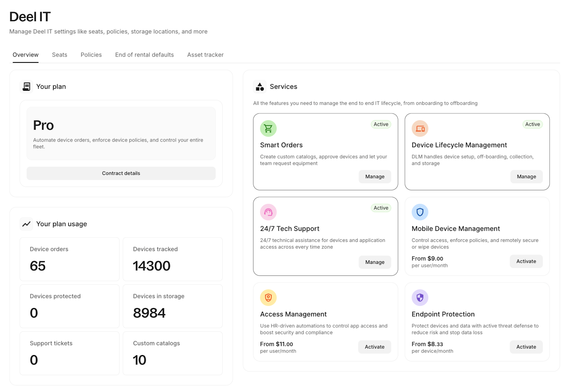
Task: Open the Policies tab
Action: 91,55
